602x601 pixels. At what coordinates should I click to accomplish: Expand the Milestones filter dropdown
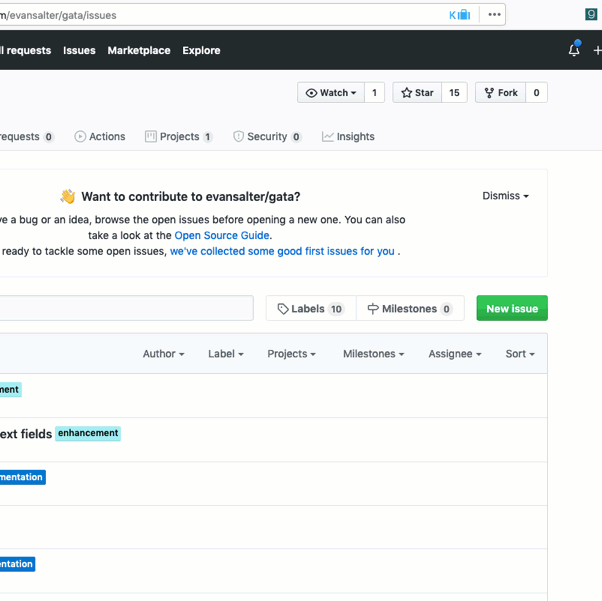(x=374, y=354)
